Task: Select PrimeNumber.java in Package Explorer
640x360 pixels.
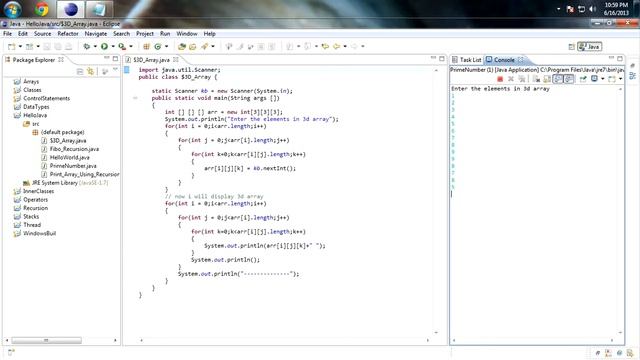Action: (x=73, y=166)
